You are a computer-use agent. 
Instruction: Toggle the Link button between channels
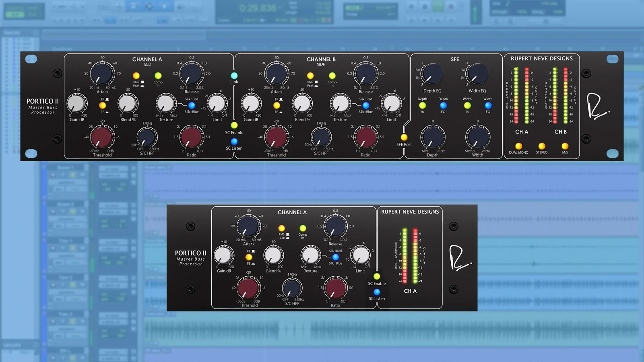234,76
